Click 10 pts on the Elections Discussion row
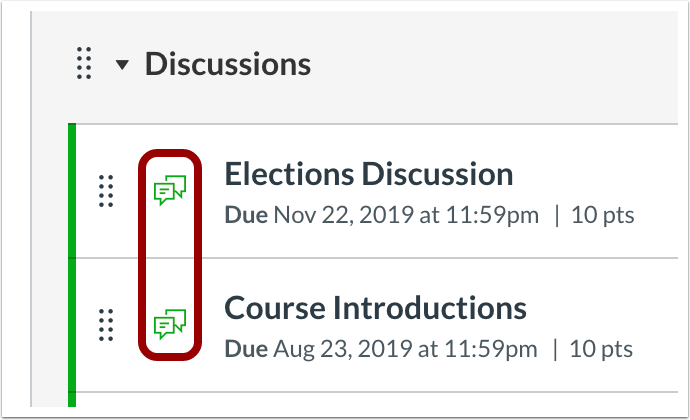 pyautogui.click(x=602, y=215)
